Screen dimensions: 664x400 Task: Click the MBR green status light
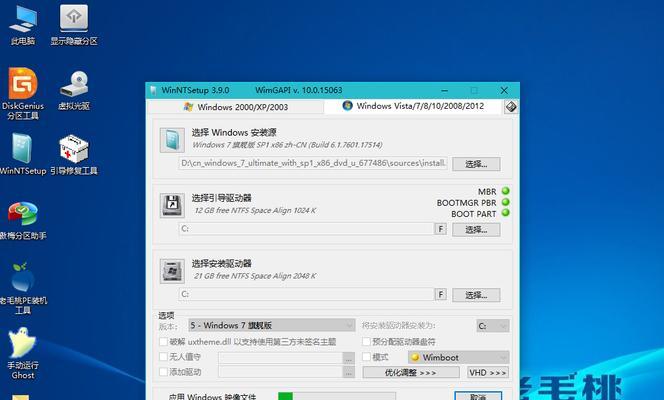505,191
